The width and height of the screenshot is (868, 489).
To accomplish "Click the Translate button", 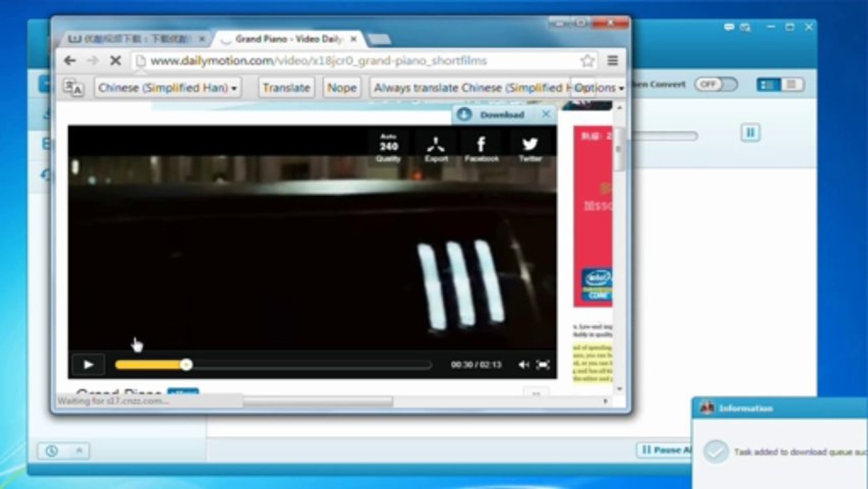I will pyautogui.click(x=286, y=87).
